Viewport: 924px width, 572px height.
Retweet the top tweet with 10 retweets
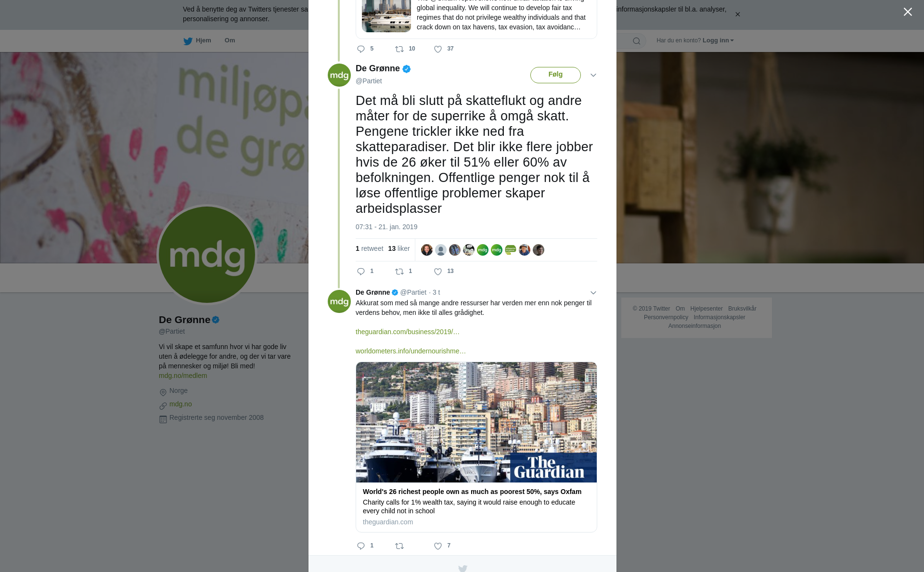pyautogui.click(x=399, y=49)
